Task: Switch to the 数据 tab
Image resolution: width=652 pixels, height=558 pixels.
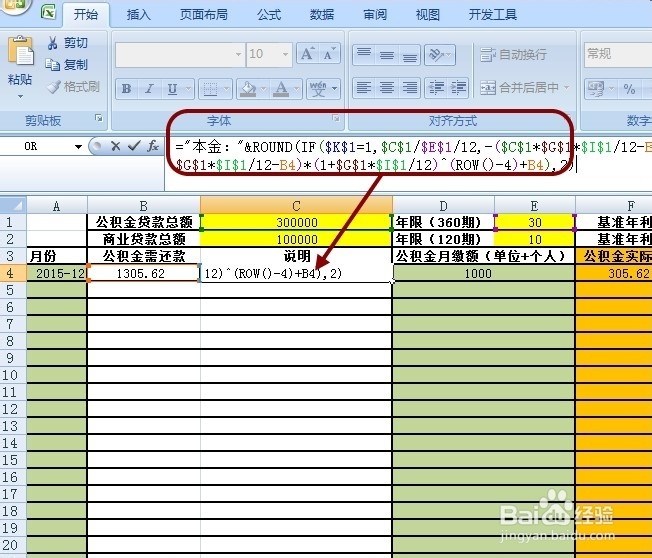Action: coord(322,15)
